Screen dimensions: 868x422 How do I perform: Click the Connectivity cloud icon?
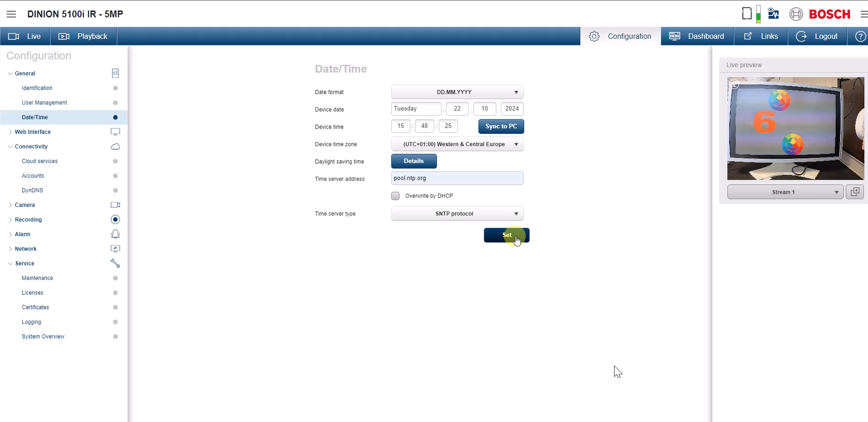115,147
